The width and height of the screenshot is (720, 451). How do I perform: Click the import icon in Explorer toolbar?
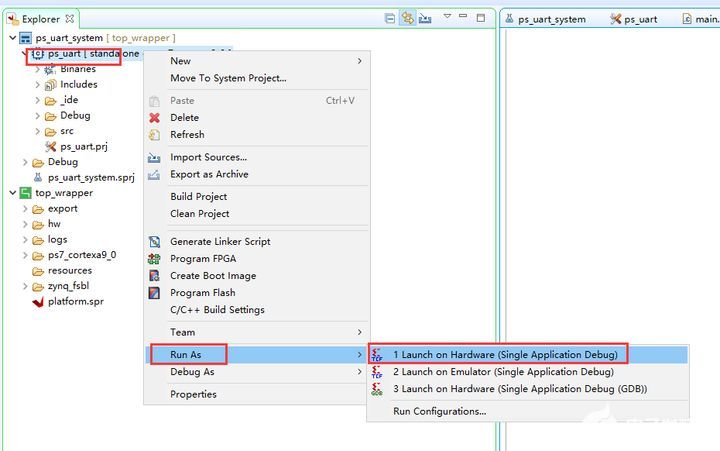click(x=425, y=19)
